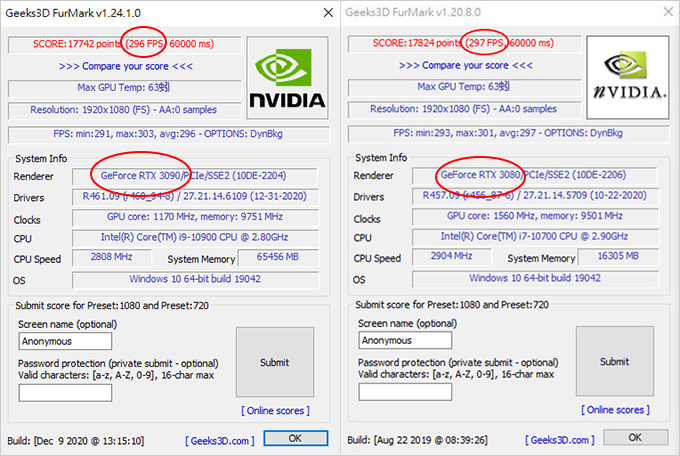This screenshot has height=456, width=680.
Task: Click OS Windows 10 field in v1.20.8.0
Action: point(535,278)
